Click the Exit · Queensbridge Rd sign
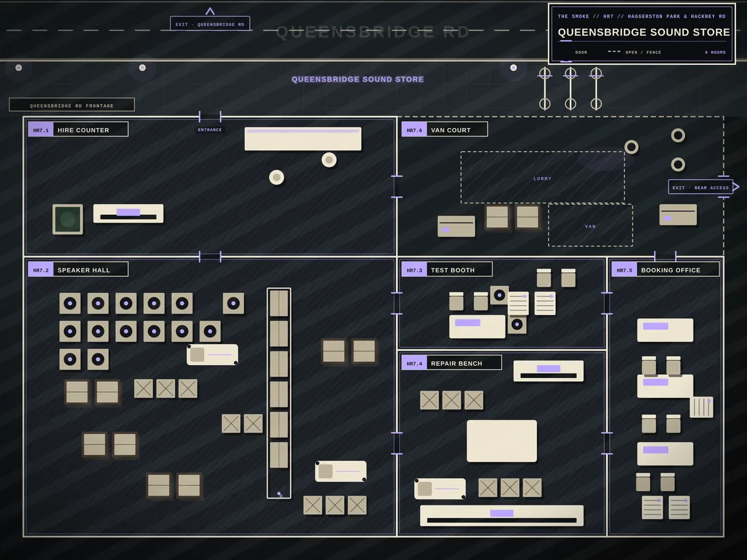747x560 pixels. pos(210,24)
